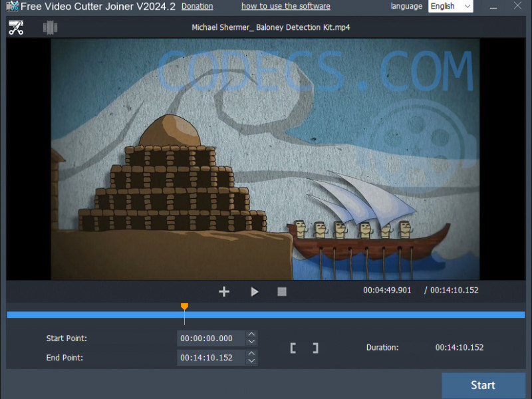Click total time text / 00:14:10.152 beside playback
The height and width of the screenshot is (399, 532).
tap(452, 291)
